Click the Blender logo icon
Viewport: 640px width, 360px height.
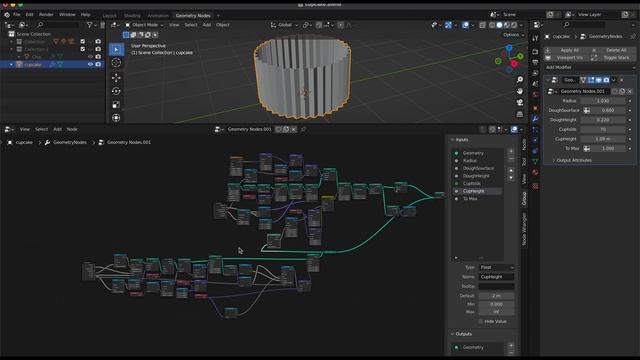pyautogui.click(x=7, y=15)
